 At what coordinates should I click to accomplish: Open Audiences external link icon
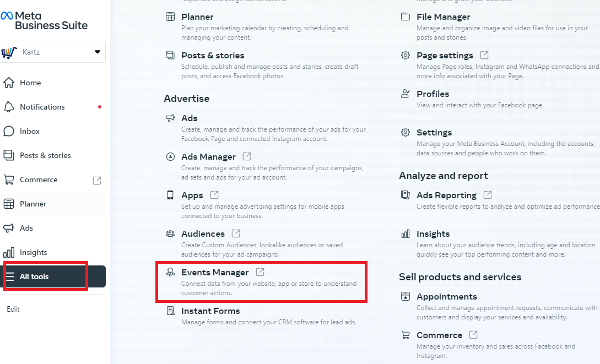tap(236, 233)
